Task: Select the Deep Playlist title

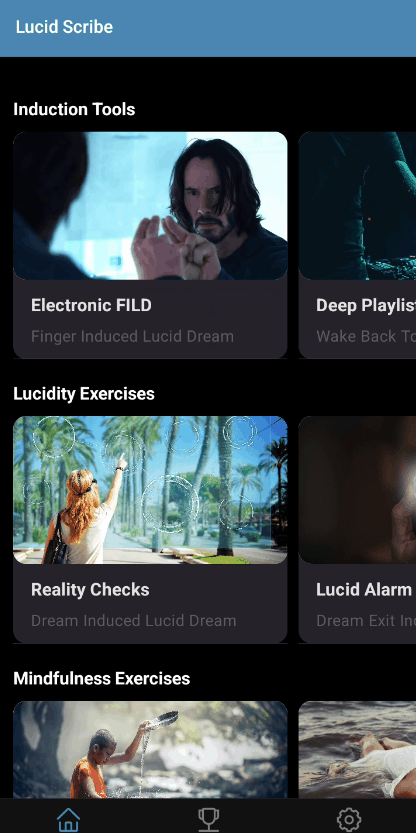Action: pyautogui.click(x=366, y=305)
